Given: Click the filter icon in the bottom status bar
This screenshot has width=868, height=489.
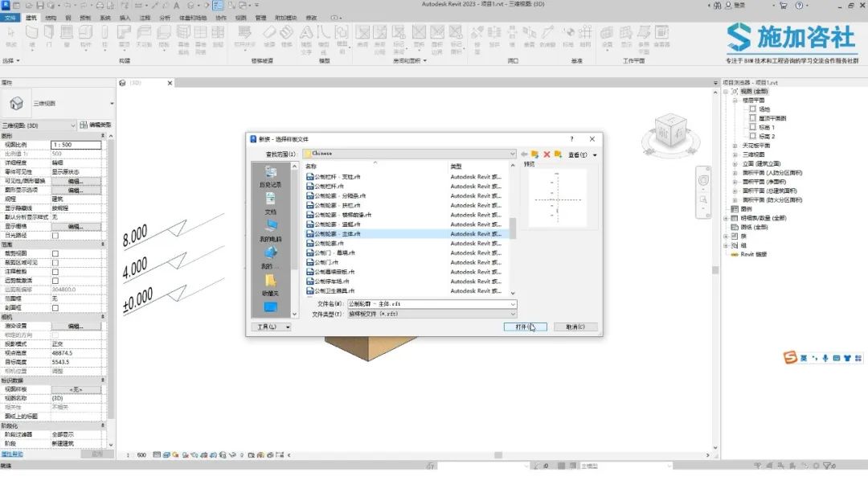Looking at the screenshot, I should click(827, 466).
